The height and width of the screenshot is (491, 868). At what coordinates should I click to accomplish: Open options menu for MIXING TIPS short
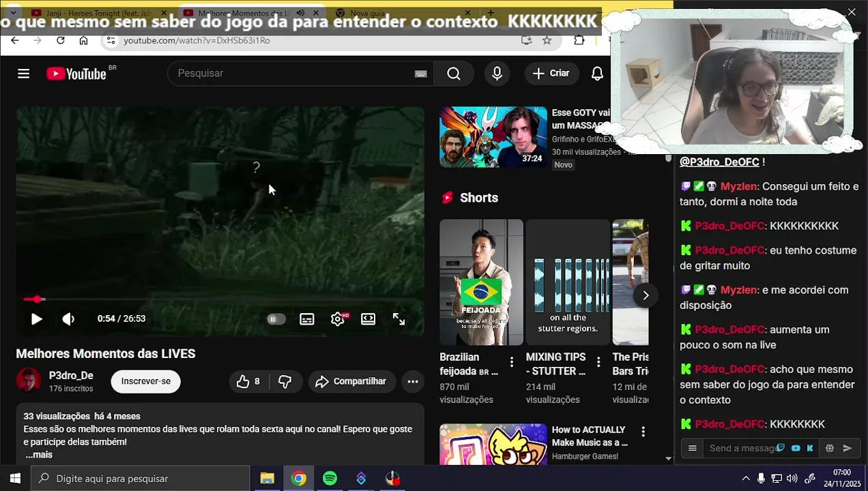pos(598,362)
